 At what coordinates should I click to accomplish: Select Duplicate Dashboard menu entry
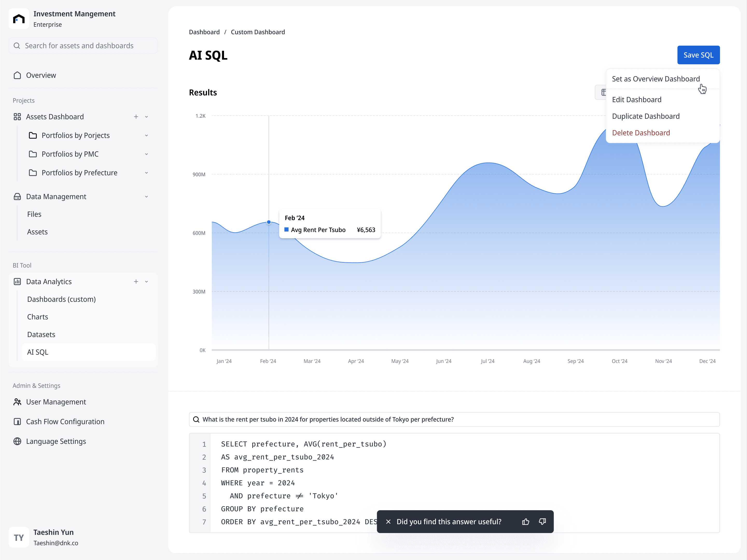645,116
